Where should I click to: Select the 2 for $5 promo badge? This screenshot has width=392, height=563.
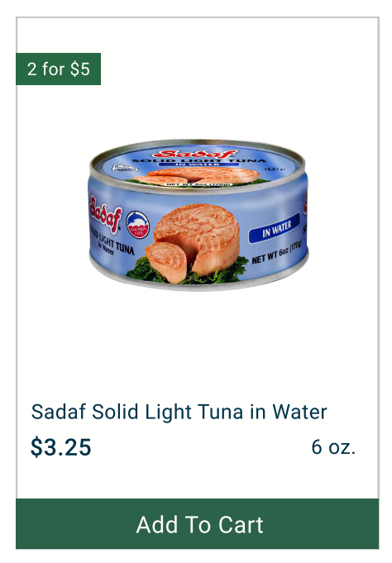click(58, 69)
